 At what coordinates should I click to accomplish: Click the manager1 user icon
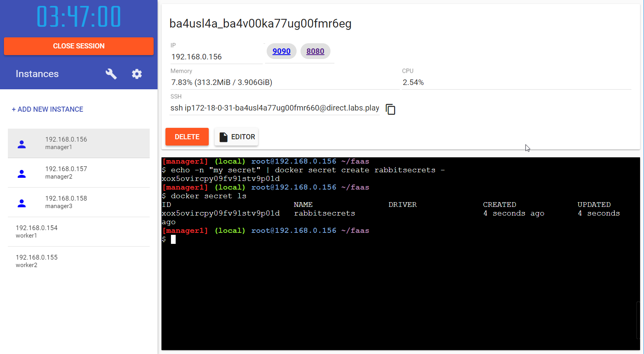[21, 143]
